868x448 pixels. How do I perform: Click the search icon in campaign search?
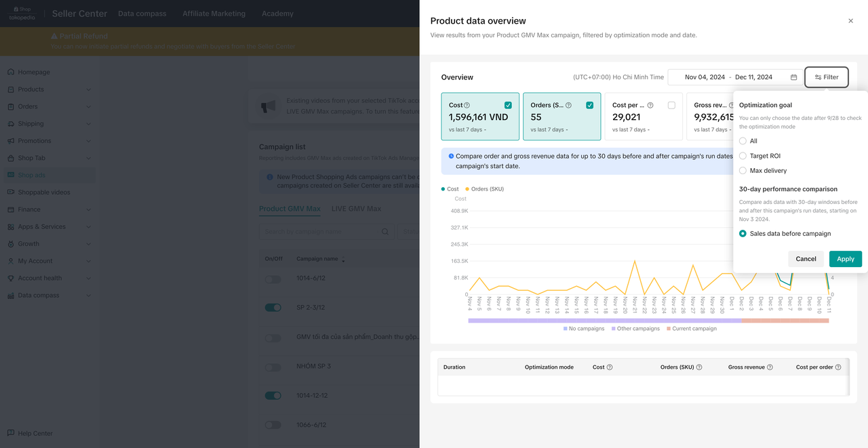tap(385, 232)
